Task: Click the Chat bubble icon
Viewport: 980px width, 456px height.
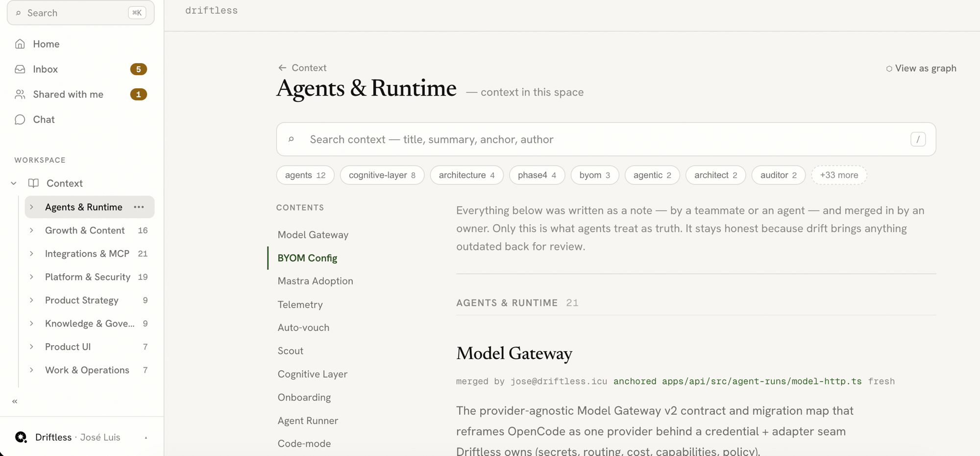Action: [x=20, y=120]
